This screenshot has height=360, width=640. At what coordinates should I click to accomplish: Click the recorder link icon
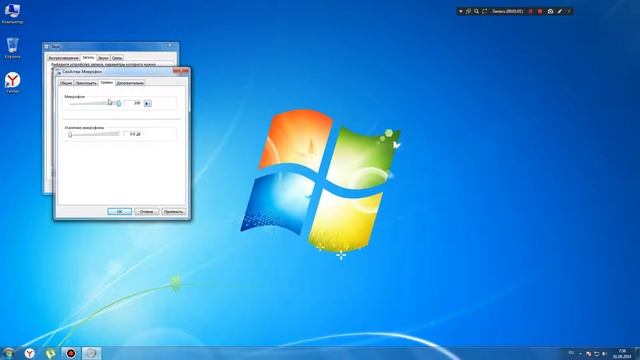click(x=469, y=11)
